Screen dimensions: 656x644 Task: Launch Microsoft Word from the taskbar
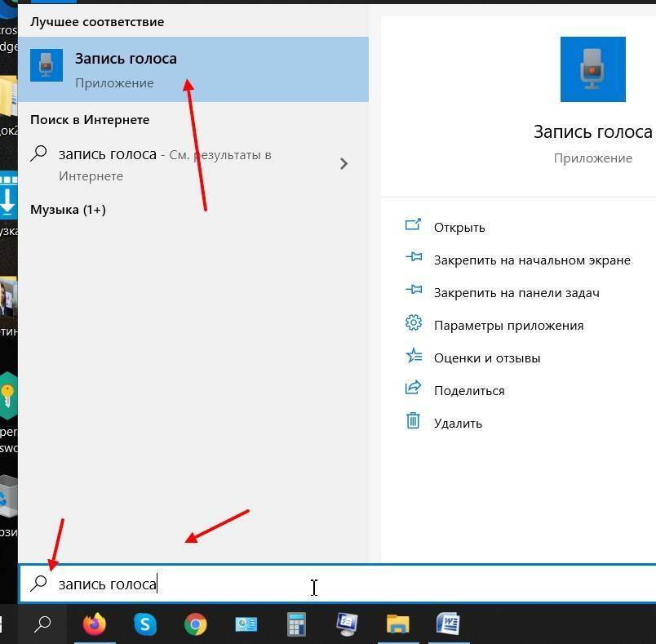[448, 624]
